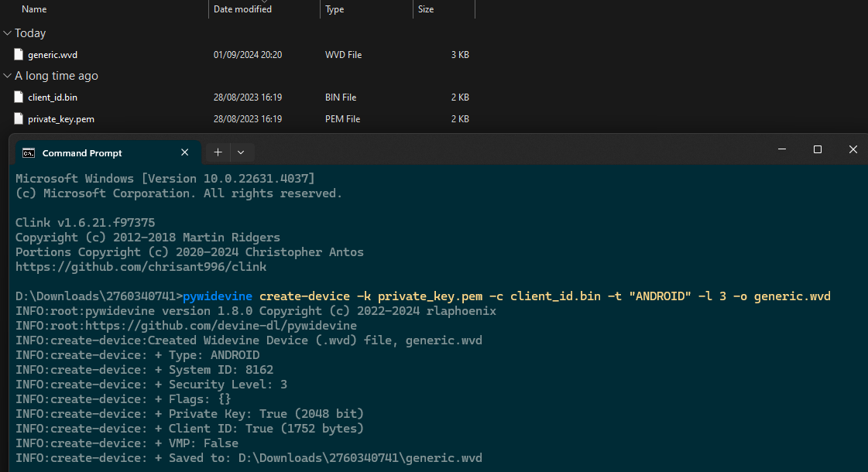Image resolution: width=868 pixels, height=472 pixels.
Task: Click the Command Prompt tab icon
Action: (x=28, y=153)
